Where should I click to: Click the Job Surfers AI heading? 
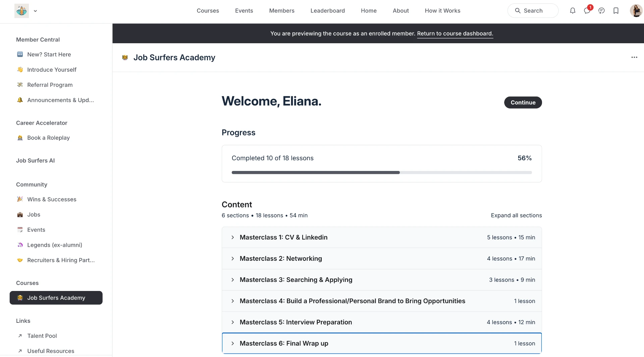pyautogui.click(x=35, y=161)
